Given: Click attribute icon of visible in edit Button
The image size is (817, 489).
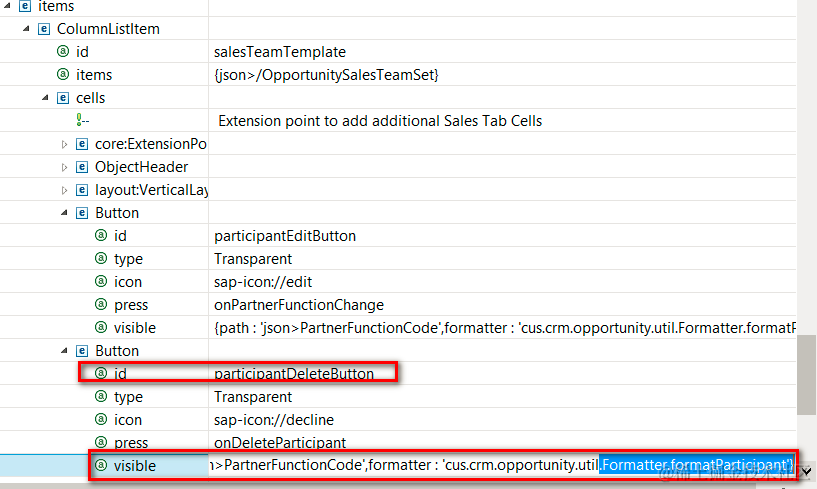Looking at the screenshot, I should (101, 327).
